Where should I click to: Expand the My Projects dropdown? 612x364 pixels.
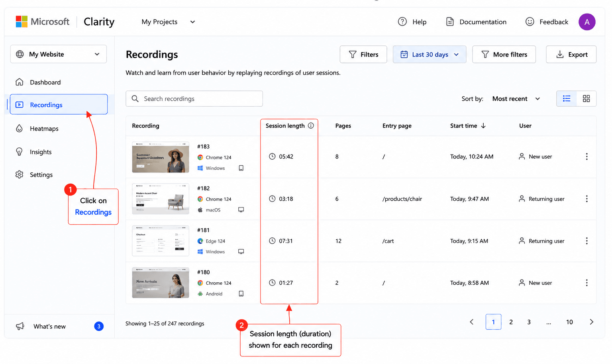pyautogui.click(x=168, y=22)
